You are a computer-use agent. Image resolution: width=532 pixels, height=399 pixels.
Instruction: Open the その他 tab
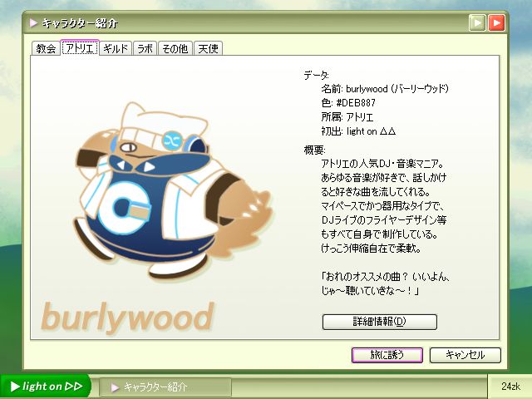(x=175, y=48)
